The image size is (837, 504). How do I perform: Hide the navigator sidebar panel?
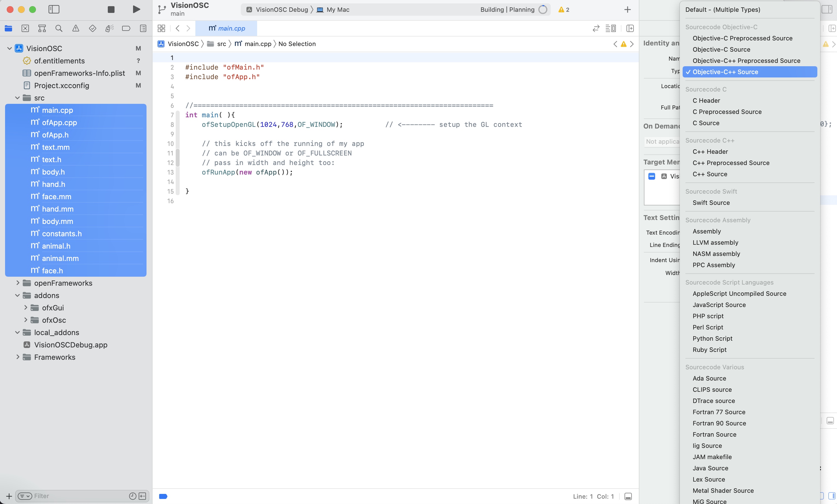coord(54,10)
